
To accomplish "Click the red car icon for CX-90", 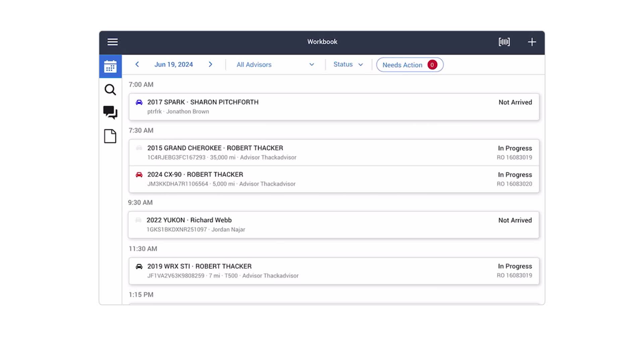I will tap(139, 175).
